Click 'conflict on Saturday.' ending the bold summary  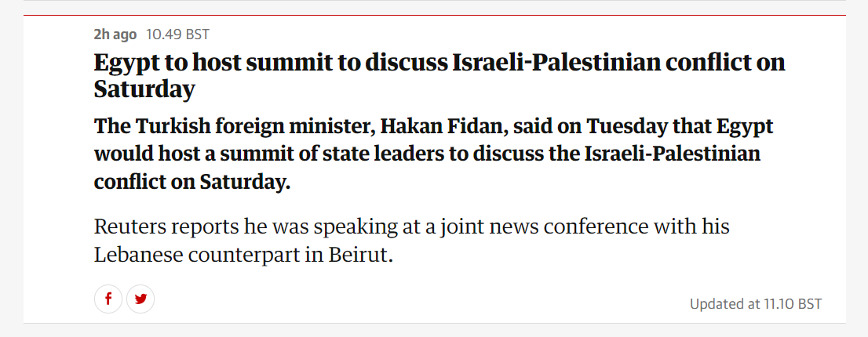point(192,183)
